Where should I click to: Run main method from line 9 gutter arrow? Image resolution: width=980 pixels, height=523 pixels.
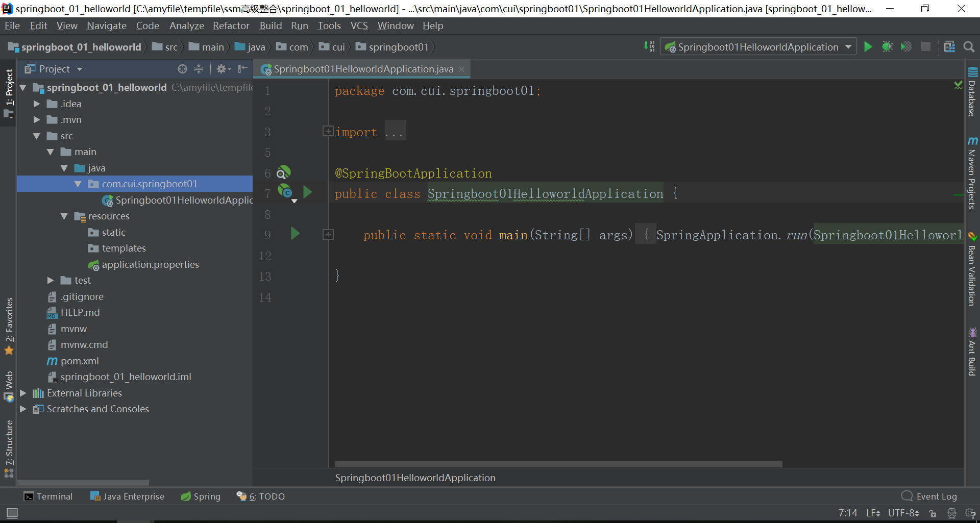tap(295, 234)
